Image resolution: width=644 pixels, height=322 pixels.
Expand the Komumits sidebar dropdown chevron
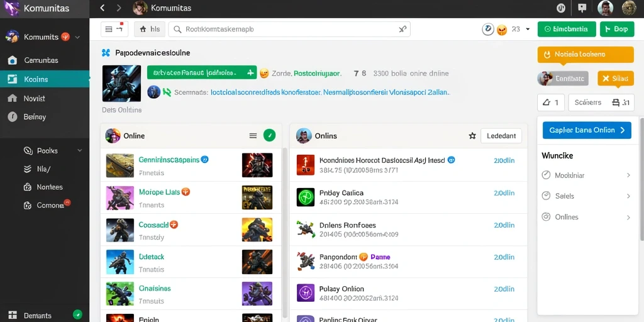(77, 37)
